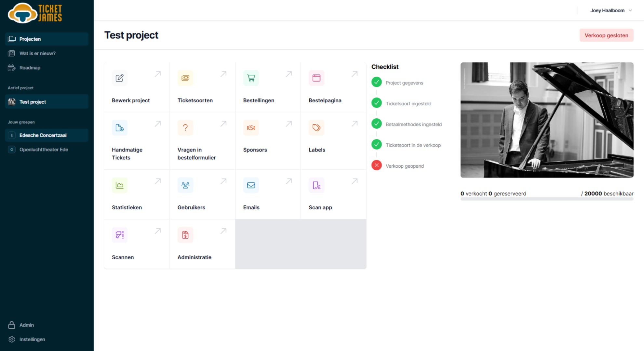Click the Ticket James logo
This screenshot has width=644, height=351.
point(35,13)
